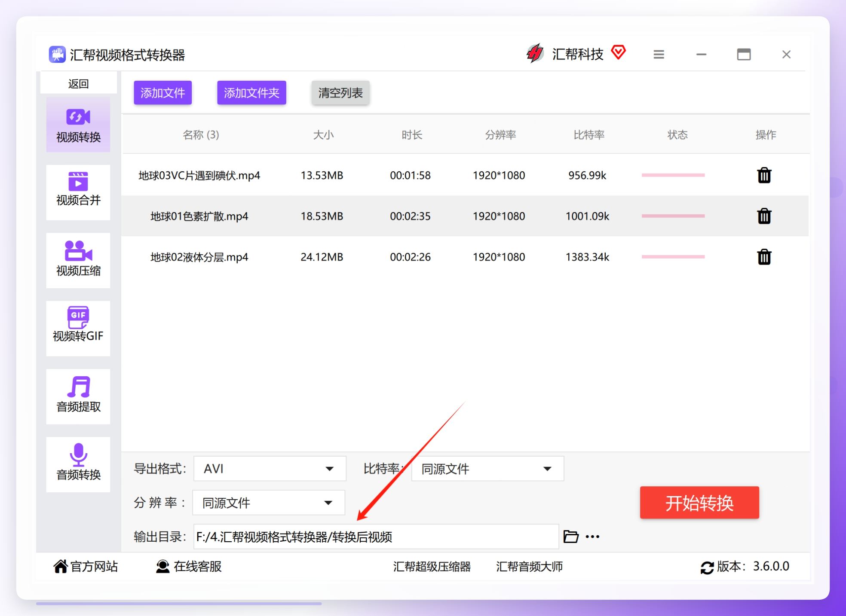Open the 音频转换 audio conversion module

click(x=78, y=464)
